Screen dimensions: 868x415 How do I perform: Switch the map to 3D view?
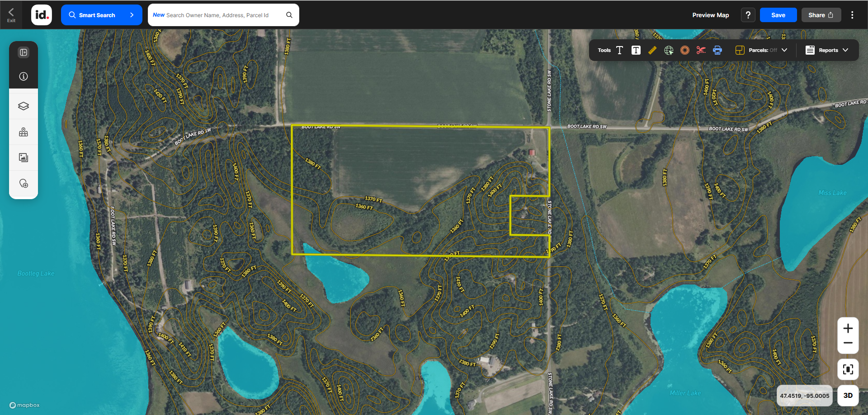[848, 395]
